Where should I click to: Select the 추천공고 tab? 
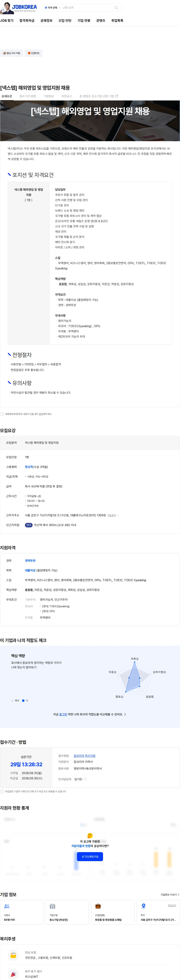click(67, 96)
